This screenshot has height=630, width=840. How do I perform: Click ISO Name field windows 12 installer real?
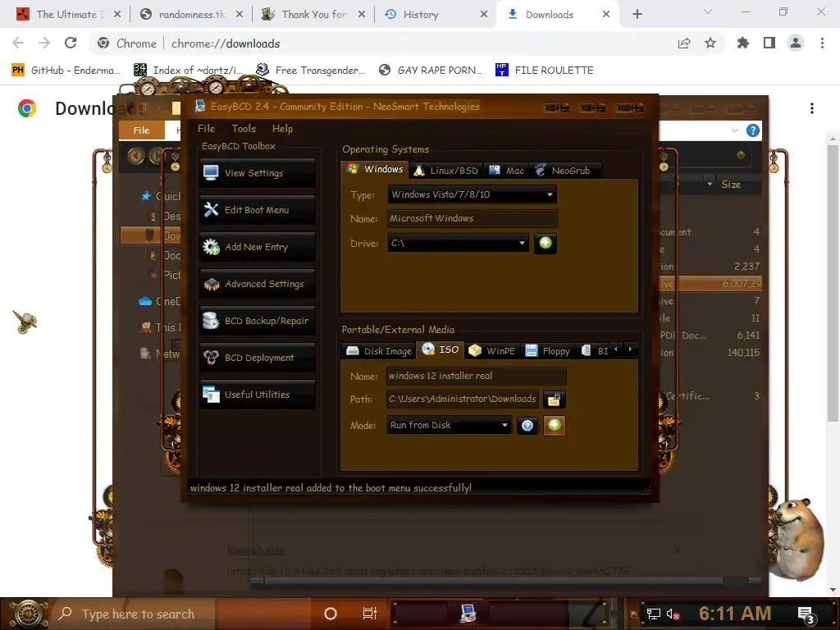click(x=477, y=376)
